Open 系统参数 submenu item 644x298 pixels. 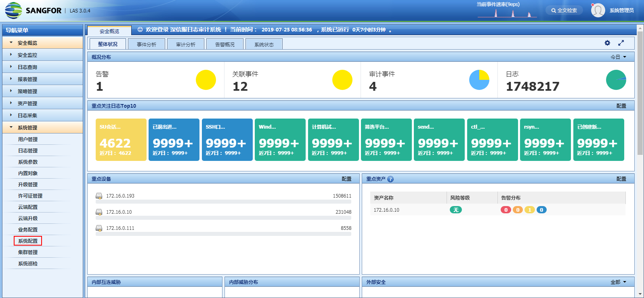tap(28, 162)
